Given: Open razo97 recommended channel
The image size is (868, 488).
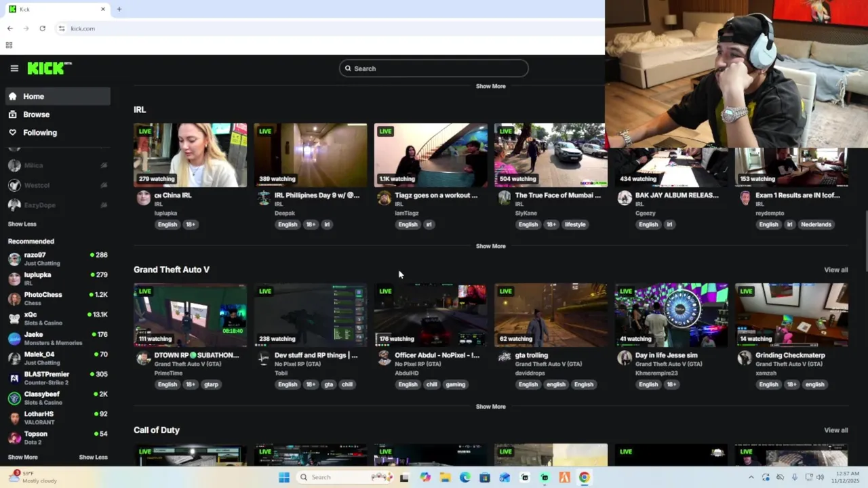Looking at the screenshot, I should click(x=58, y=259).
